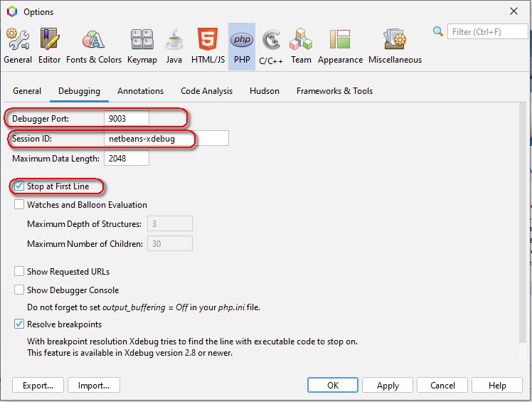Select the Miscellaneous options category
The width and height of the screenshot is (532, 402).
point(395,46)
